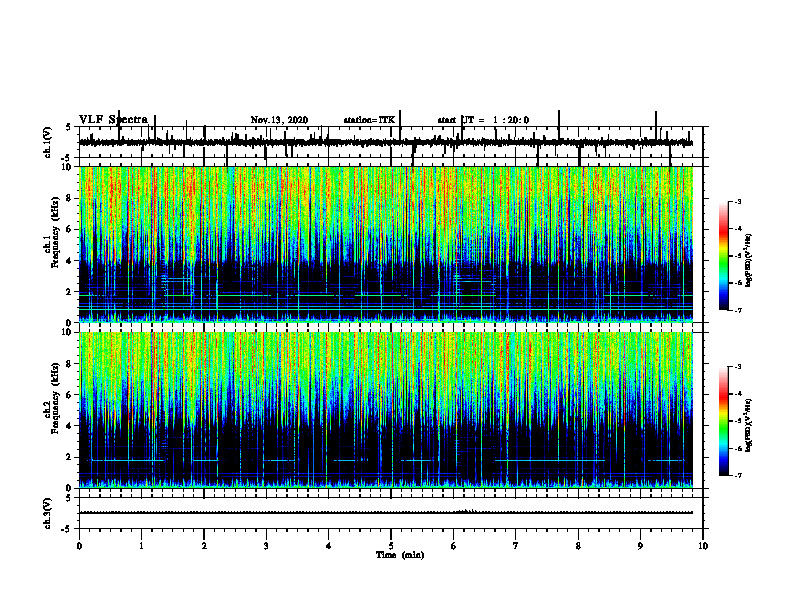792x612 pixels.
Task: Click the ch.1 frequency axis "8" kHz tick label
Action: [71, 198]
